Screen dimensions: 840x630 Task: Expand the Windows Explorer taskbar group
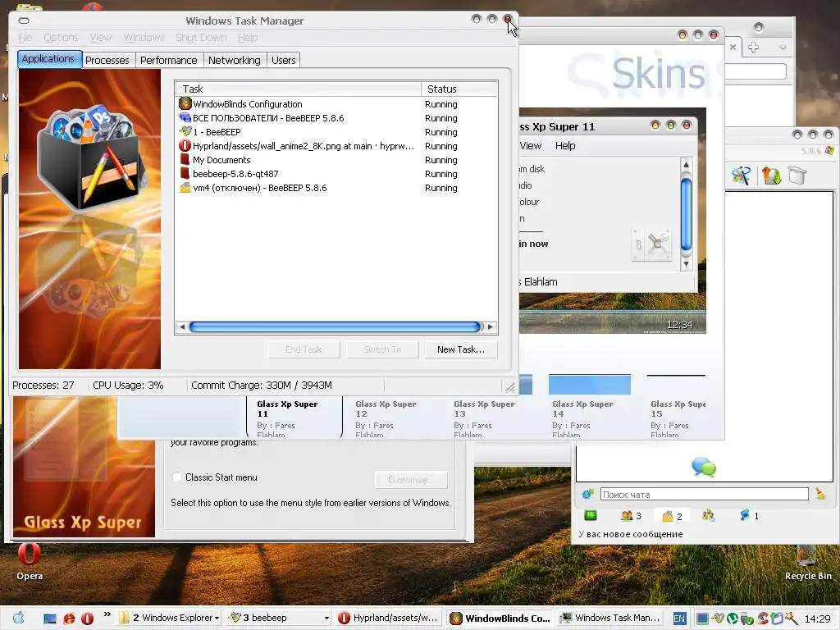point(217,619)
